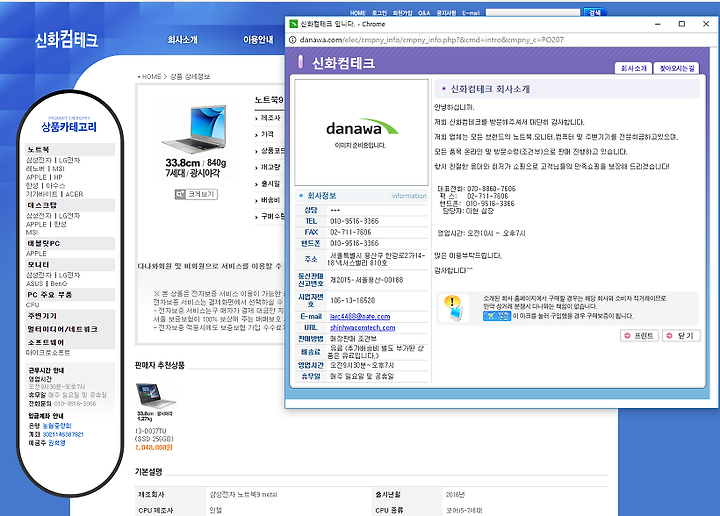Click the recommended laptop thumbnail under 판매자 추천상품
Image resolution: width=720 pixels, height=516 pixels.
click(x=156, y=396)
